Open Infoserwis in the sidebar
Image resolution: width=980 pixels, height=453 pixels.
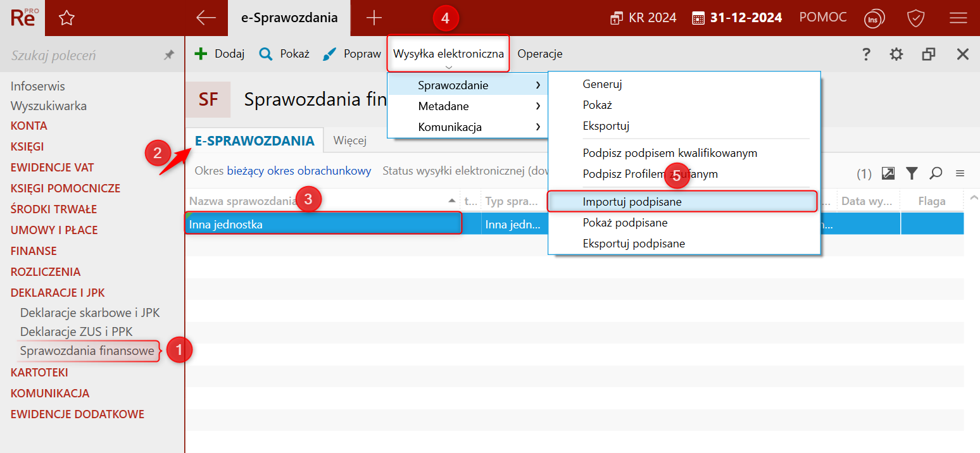[38, 86]
